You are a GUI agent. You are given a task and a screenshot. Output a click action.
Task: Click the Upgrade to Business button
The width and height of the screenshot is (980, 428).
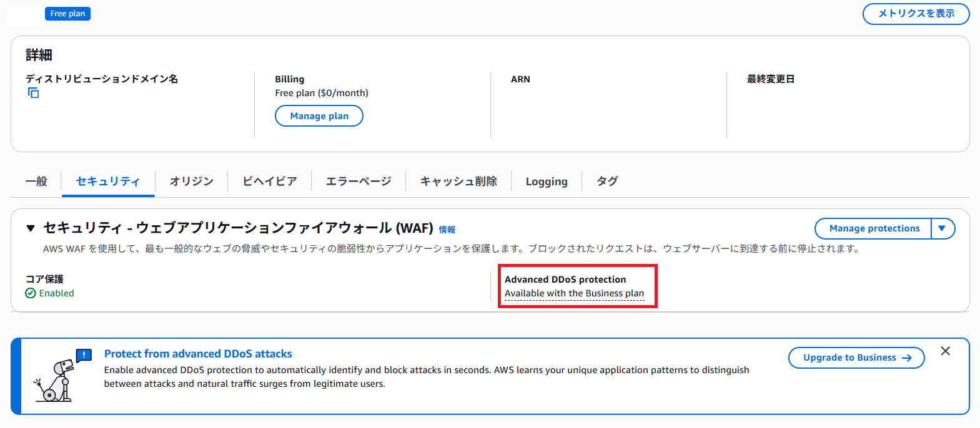(x=856, y=358)
